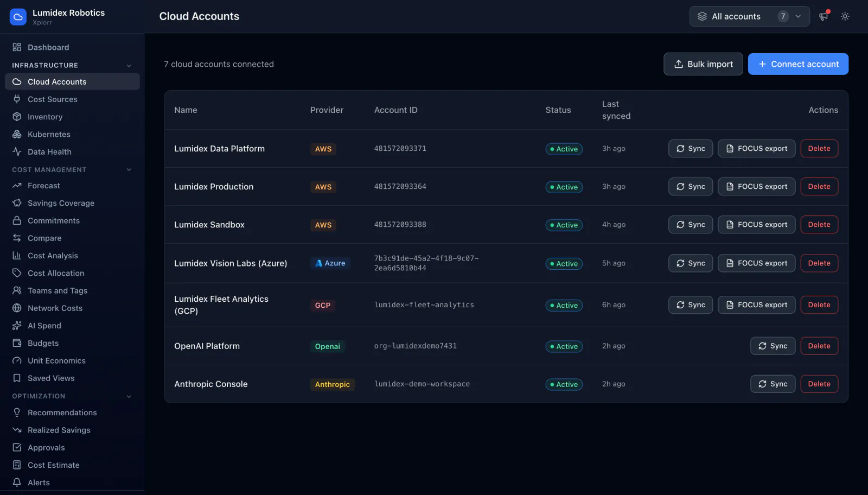The image size is (868, 495).
Task: Delete the Lumidex Data Platform account
Action: tap(819, 149)
